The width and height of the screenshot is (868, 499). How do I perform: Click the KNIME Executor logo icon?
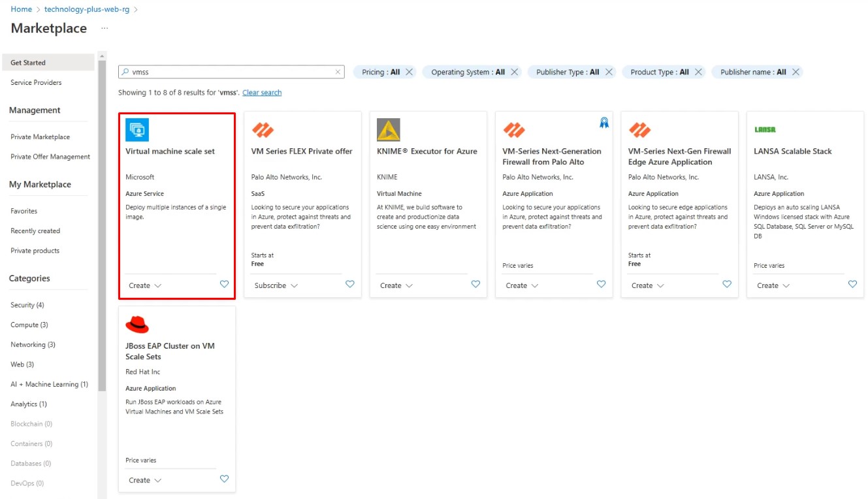389,130
